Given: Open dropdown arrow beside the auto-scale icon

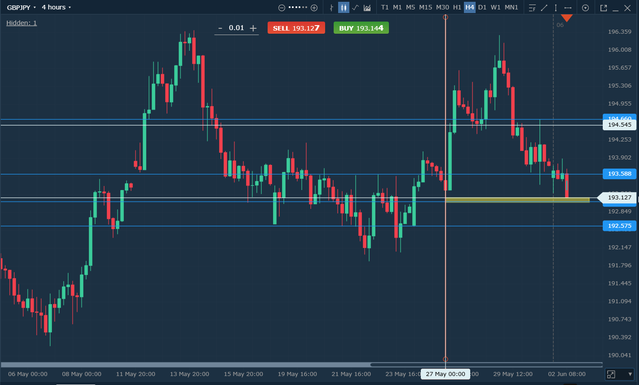Looking at the screenshot, I should [x=630, y=374].
